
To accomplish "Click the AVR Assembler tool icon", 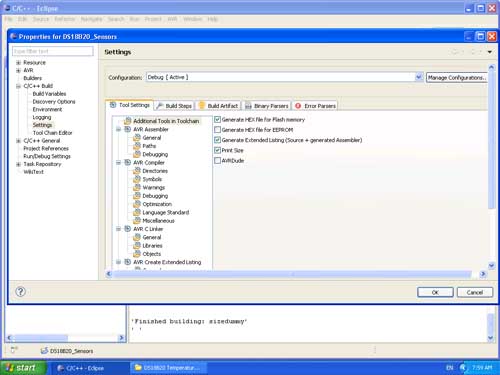I will point(127,129).
